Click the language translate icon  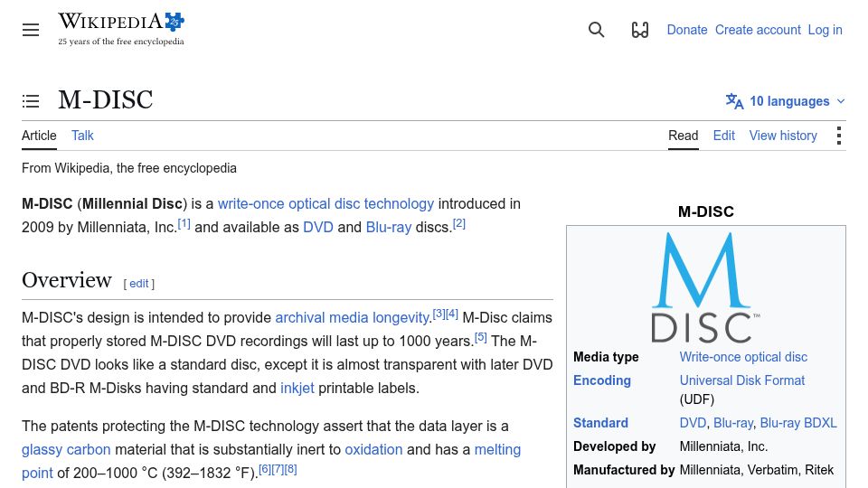[734, 101]
